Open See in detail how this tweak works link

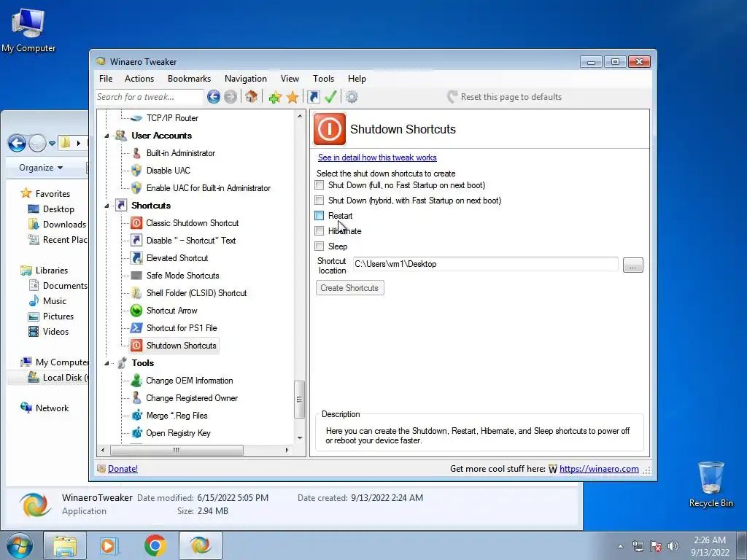(377, 157)
